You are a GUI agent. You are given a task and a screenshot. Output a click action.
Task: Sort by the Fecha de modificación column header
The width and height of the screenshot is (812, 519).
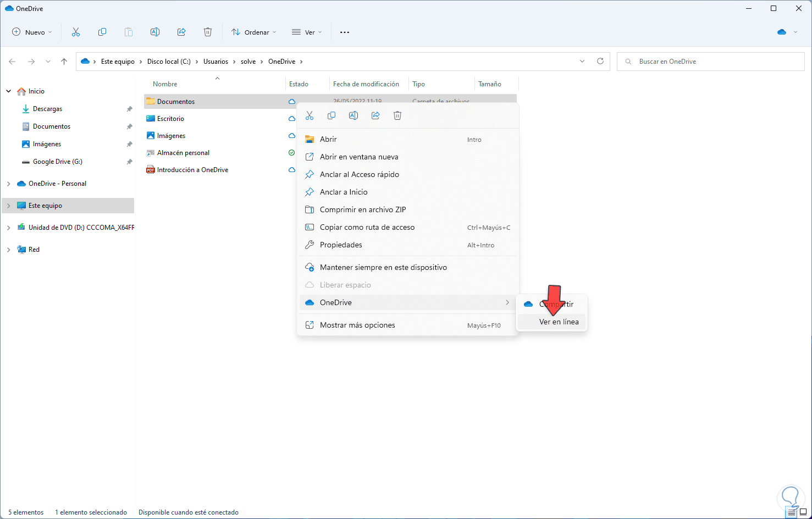coord(366,84)
